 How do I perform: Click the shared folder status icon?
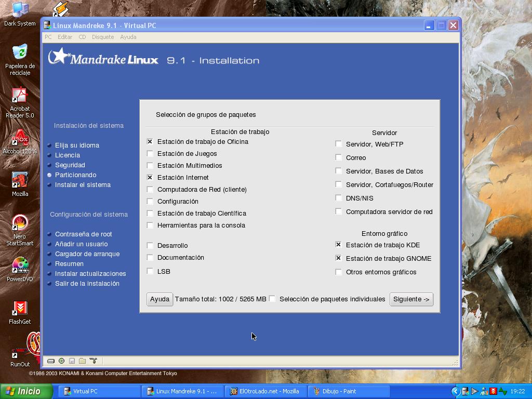(x=82, y=361)
